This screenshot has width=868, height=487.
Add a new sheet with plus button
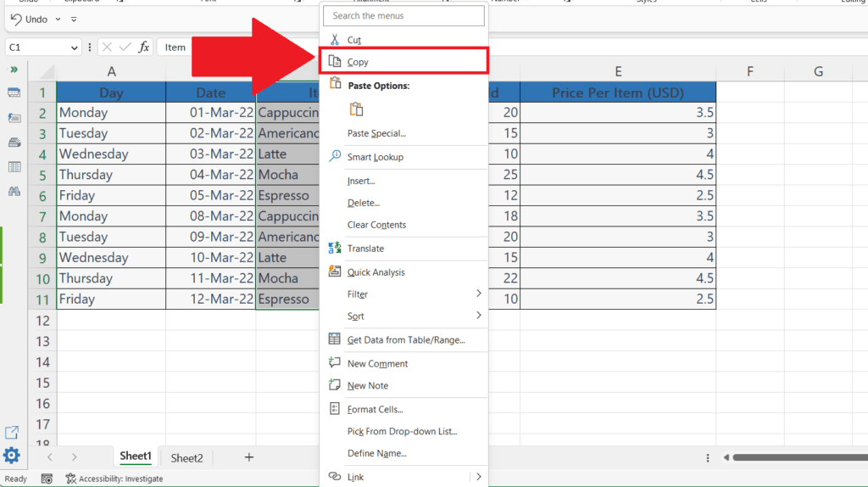(x=249, y=457)
